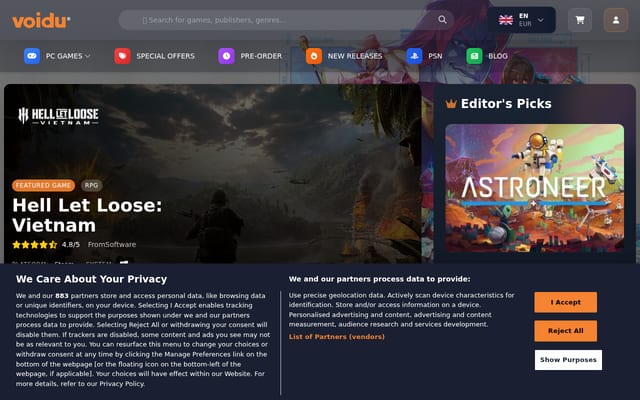Open SPECIAL OFFERS menu item
This screenshot has height=400, width=640.
[x=165, y=56]
